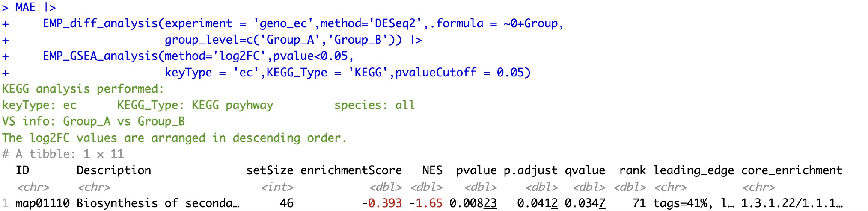Image resolution: width=868 pixels, height=211 pixels.
Task: Click the ID column header
Action: 22,170
